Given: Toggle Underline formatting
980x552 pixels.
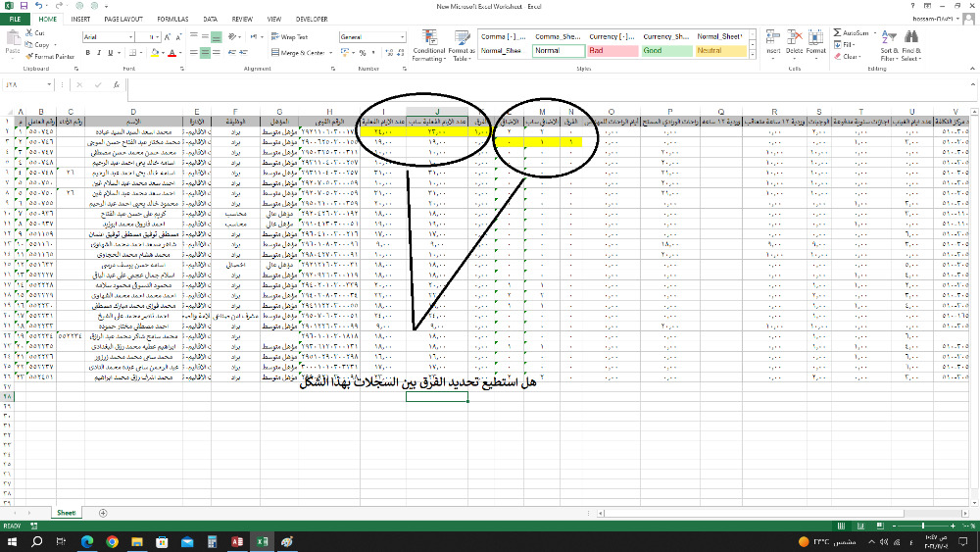Looking at the screenshot, I should (110, 52).
